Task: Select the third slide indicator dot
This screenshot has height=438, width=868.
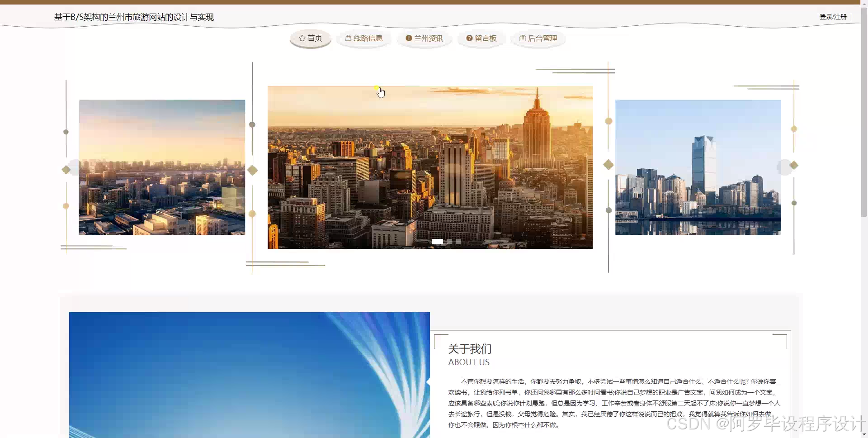Action: pos(458,242)
